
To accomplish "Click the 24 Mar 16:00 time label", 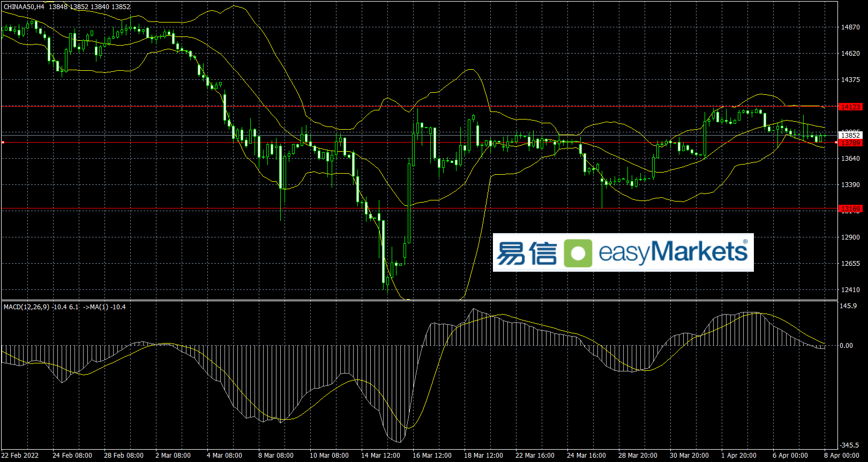I will click(586, 456).
